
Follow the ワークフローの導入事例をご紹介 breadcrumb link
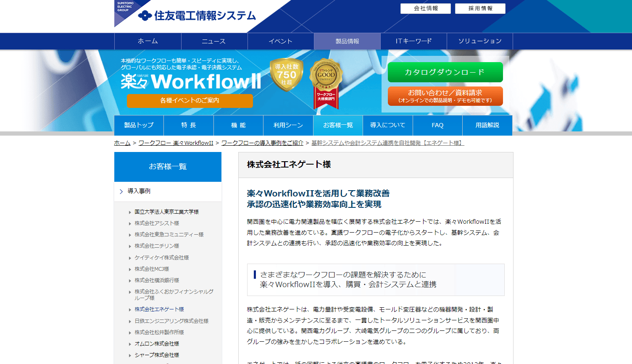pos(262,143)
